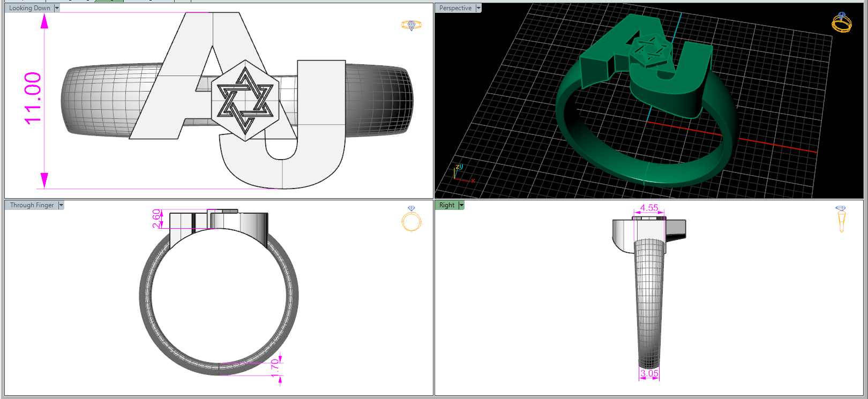Open the Looking Down viewport dropdown arrow
This screenshot has width=868, height=399.
click(x=57, y=8)
